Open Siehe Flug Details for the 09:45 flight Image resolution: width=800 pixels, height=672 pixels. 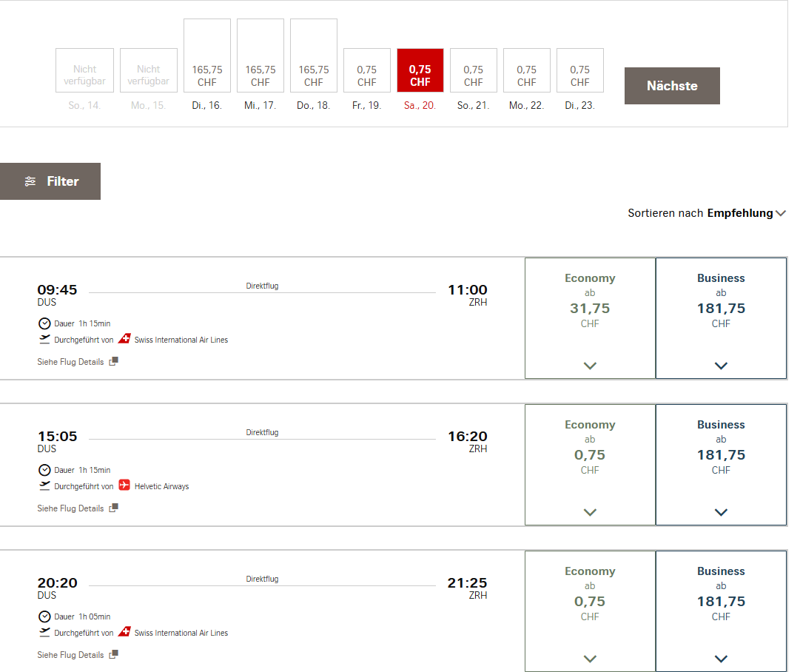71,362
